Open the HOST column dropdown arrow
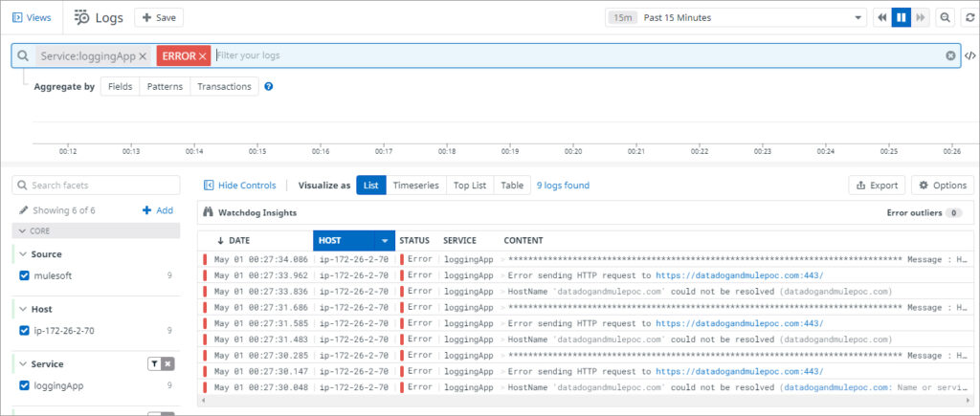Screen dimensions: 980x416 pos(385,240)
